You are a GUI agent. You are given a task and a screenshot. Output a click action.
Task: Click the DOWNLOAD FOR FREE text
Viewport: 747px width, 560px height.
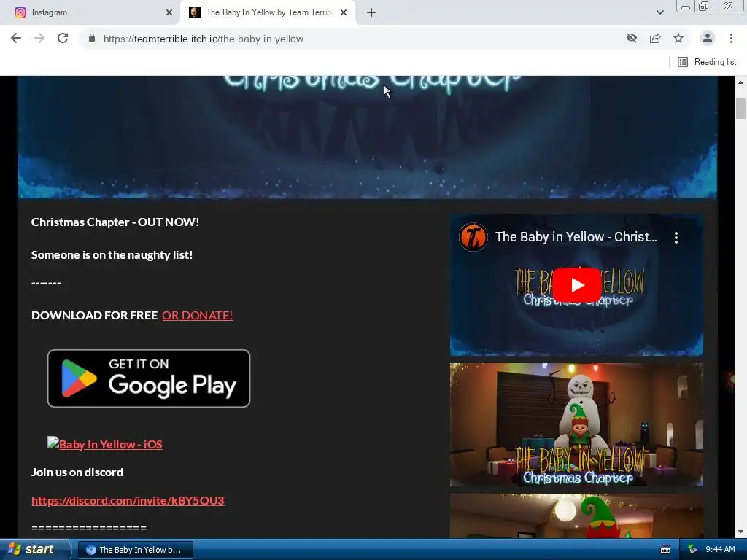[x=94, y=315]
